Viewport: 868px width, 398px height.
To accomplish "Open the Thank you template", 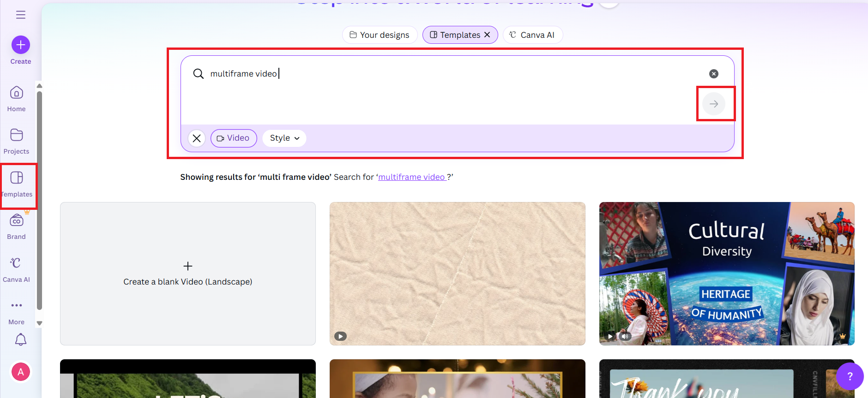I will [727, 379].
